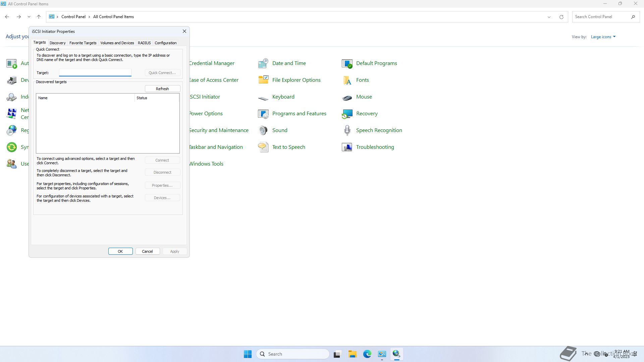Image resolution: width=644 pixels, height=362 pixels.
Task: Click the Status column header
Action: pyautogui.click(x=157, y=98)
